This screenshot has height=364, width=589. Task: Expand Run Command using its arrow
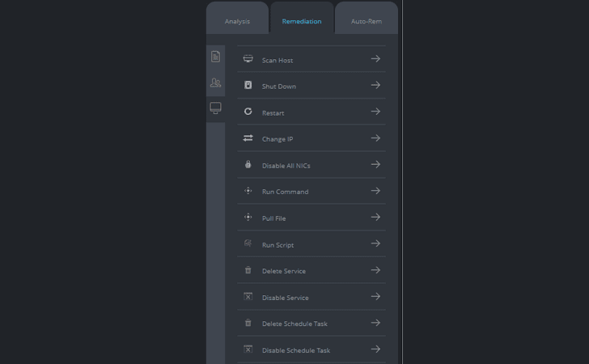pos(375,191)
